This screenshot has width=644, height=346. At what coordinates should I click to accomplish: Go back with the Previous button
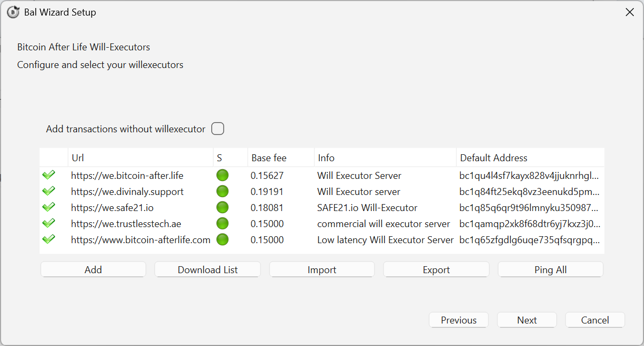click(459, 320)
